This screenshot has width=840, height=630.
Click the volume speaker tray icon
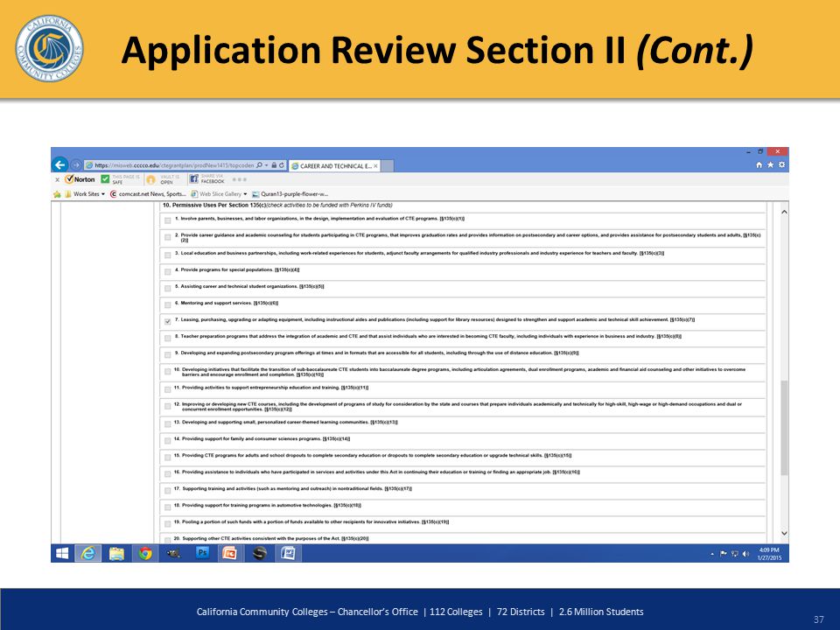coord(745,554)
